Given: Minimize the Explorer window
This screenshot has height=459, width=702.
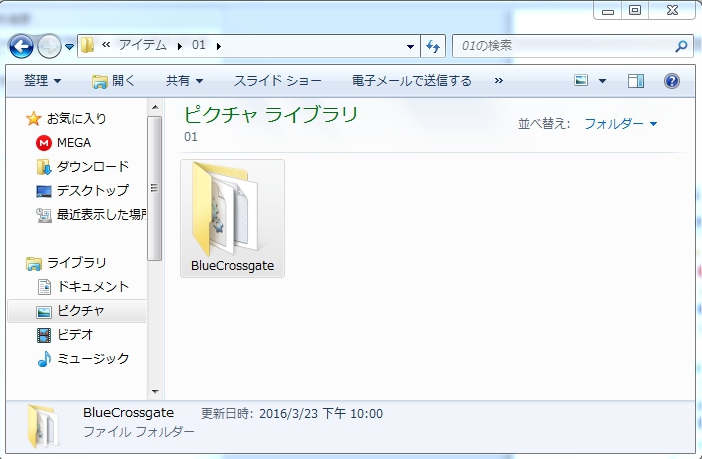Looking at the screenshot, I should pos(608,10).
